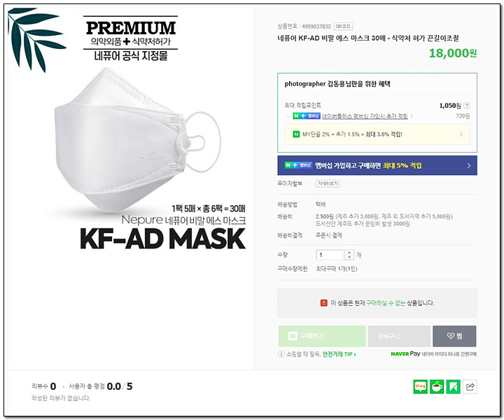Click the quantity input field
504x420 pixels.
click(330, 255)
